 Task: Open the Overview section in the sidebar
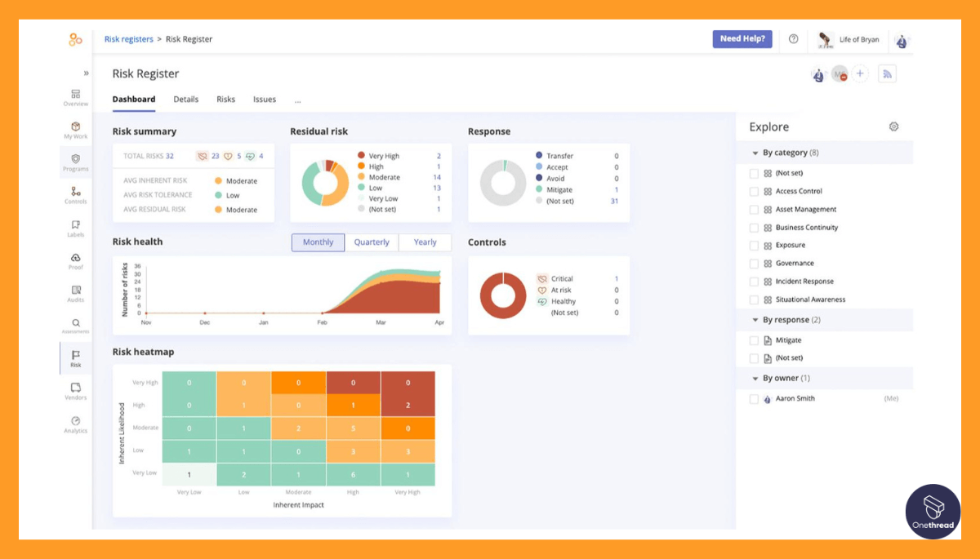[75, 97]
